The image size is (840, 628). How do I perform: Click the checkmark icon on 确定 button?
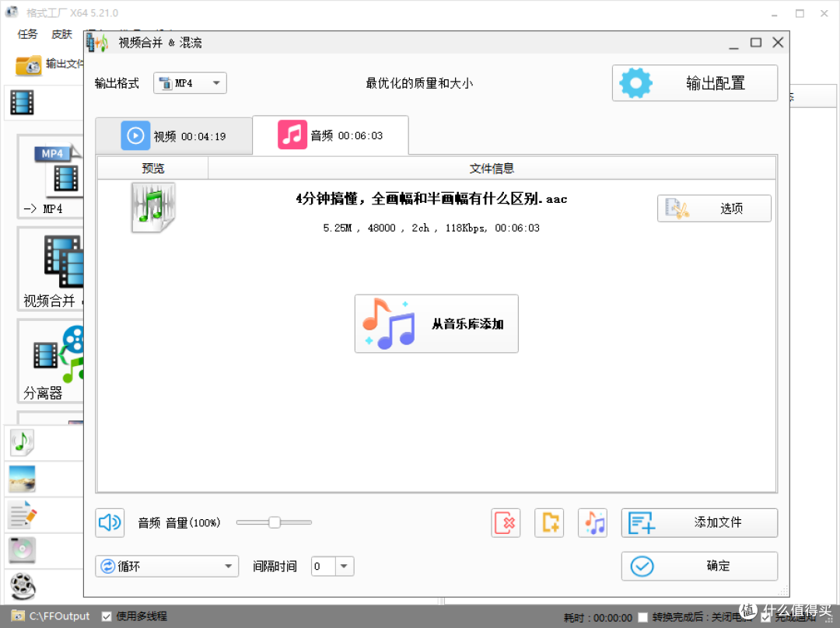(642, 566)
